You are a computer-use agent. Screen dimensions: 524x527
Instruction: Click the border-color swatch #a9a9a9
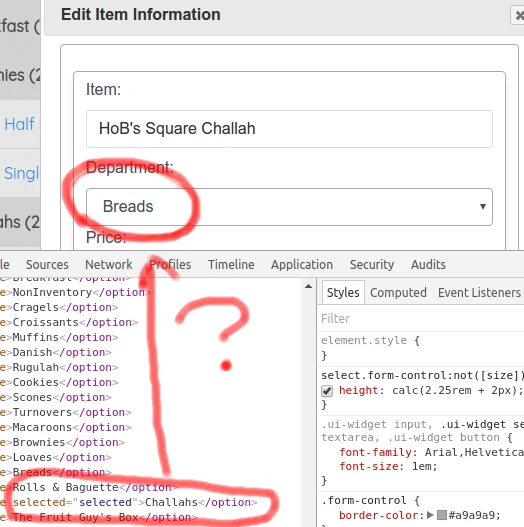pyautogui.click(x=442, y=515)
